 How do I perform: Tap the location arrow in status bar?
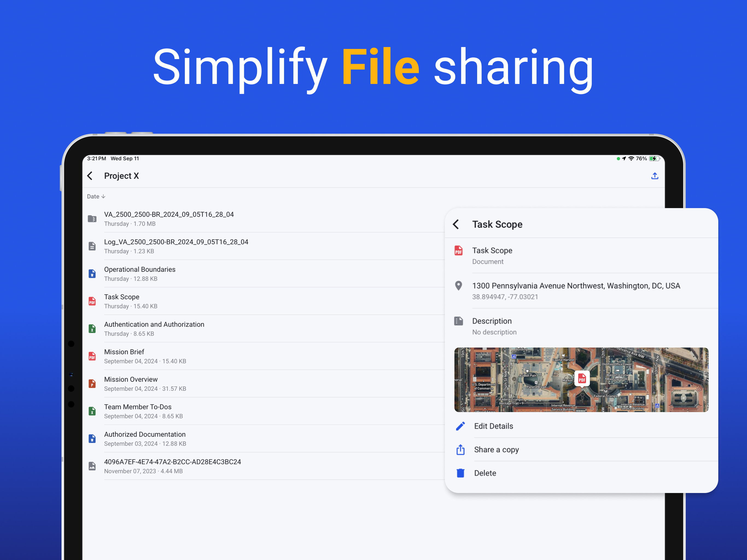[624, 158]
